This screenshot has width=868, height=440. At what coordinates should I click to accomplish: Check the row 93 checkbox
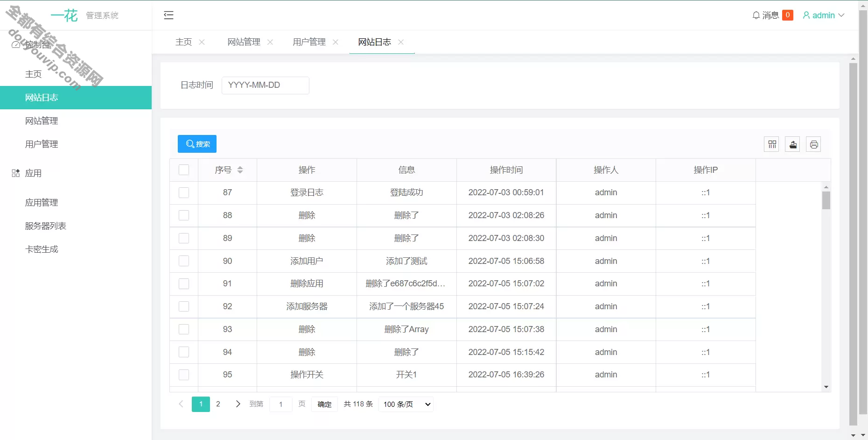pyautogui.click(x=184, y=329)
